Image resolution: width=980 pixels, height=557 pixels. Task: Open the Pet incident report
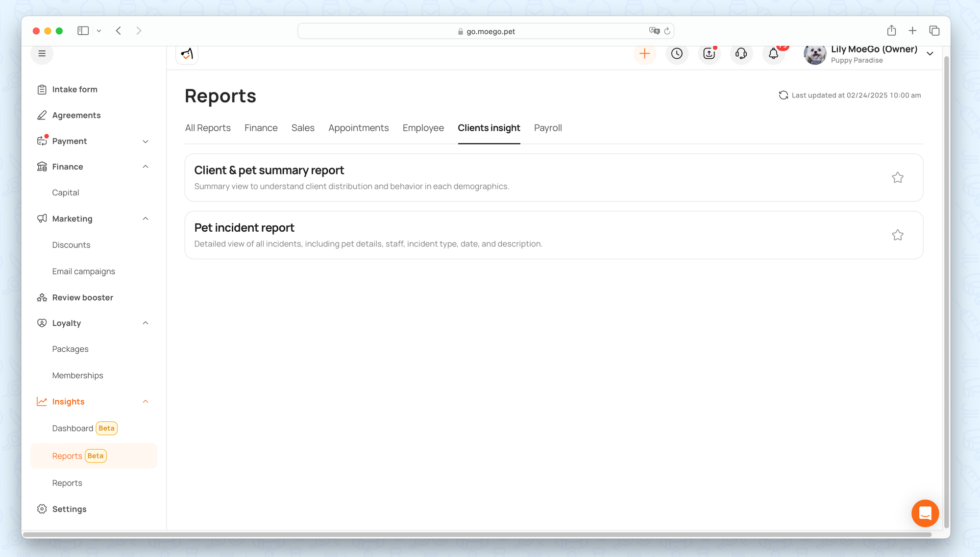tap(244, 228)
